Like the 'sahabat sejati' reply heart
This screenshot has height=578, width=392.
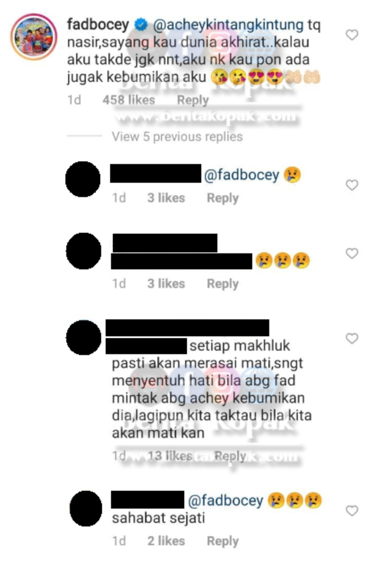[352, 510]
